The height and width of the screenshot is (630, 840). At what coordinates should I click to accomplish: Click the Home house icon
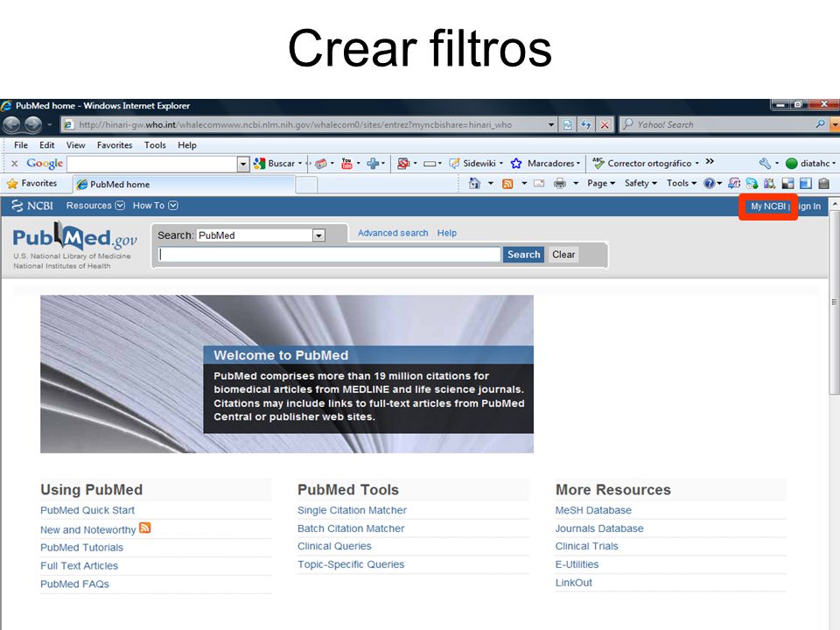pyautogui.click(x=474, y=184)
